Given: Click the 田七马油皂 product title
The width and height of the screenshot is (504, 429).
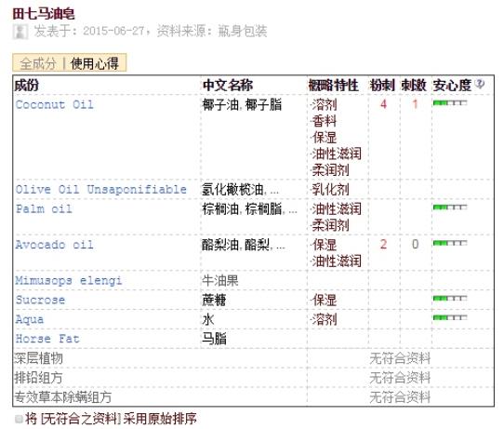Looking at the screenshot, I should (x=44, y=14).
